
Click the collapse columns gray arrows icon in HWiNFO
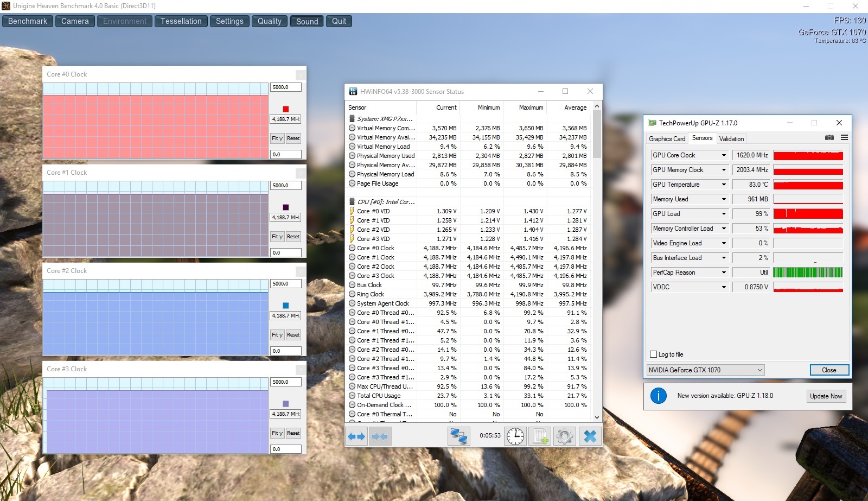click(x=380, y=436)
